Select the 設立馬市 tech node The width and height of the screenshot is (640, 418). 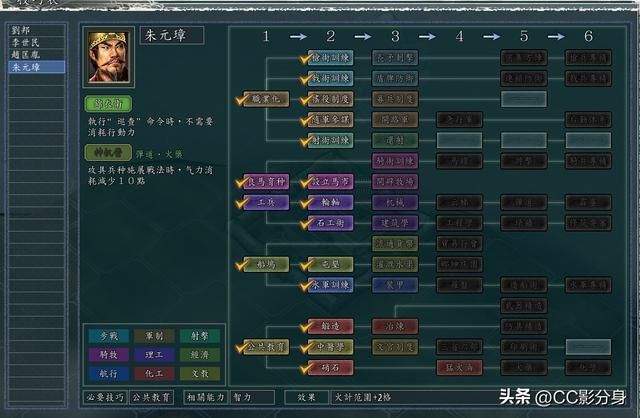[330, 182]
